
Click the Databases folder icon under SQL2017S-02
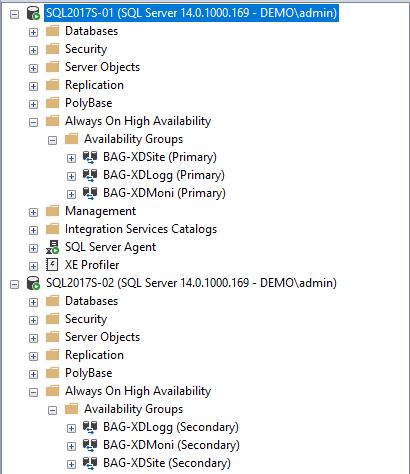[x=52, y=301]
